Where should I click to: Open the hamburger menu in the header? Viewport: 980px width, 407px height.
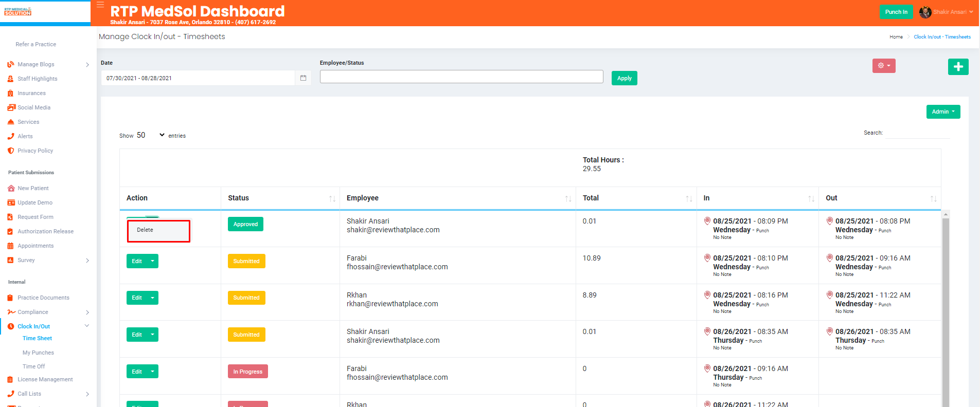[x=100, y=5]
